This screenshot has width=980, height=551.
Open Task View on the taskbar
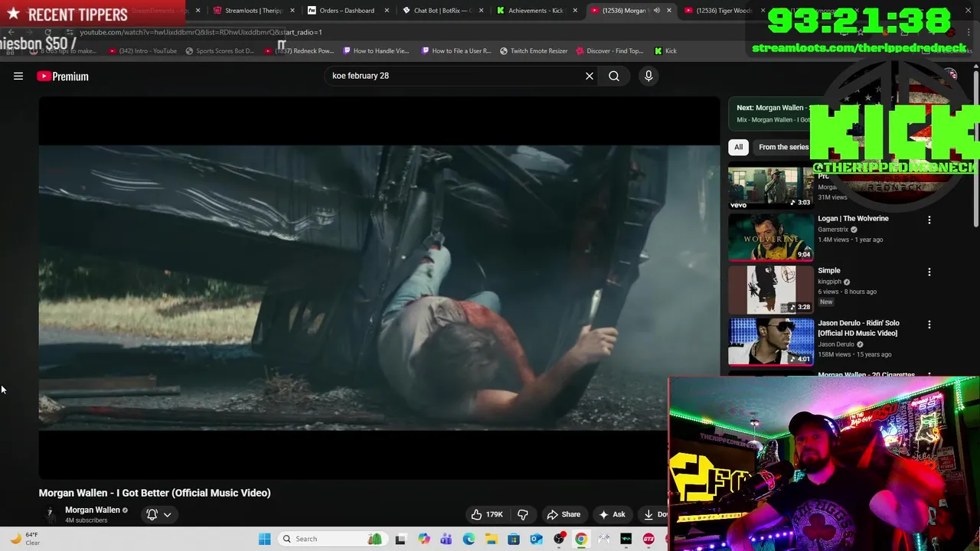400,539
